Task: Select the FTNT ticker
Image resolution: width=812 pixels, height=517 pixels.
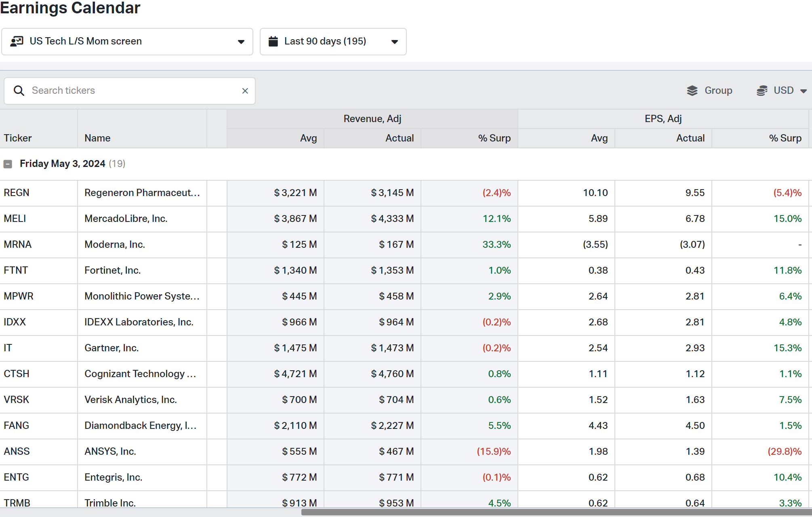Action: pos(16,270)
